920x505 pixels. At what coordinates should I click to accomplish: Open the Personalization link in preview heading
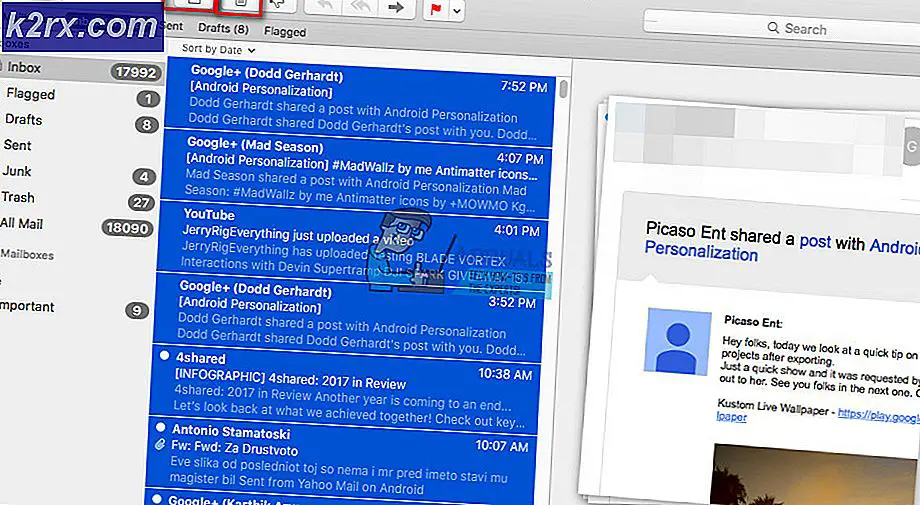tap(701, 252)
